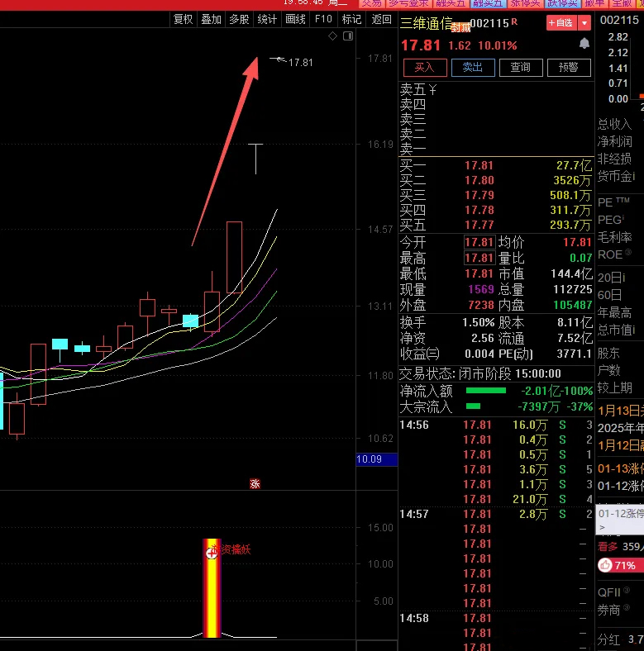Screen dimensions: 644x651
Task: Open the 叠加 overlay toolbar item
Action: 211,19
